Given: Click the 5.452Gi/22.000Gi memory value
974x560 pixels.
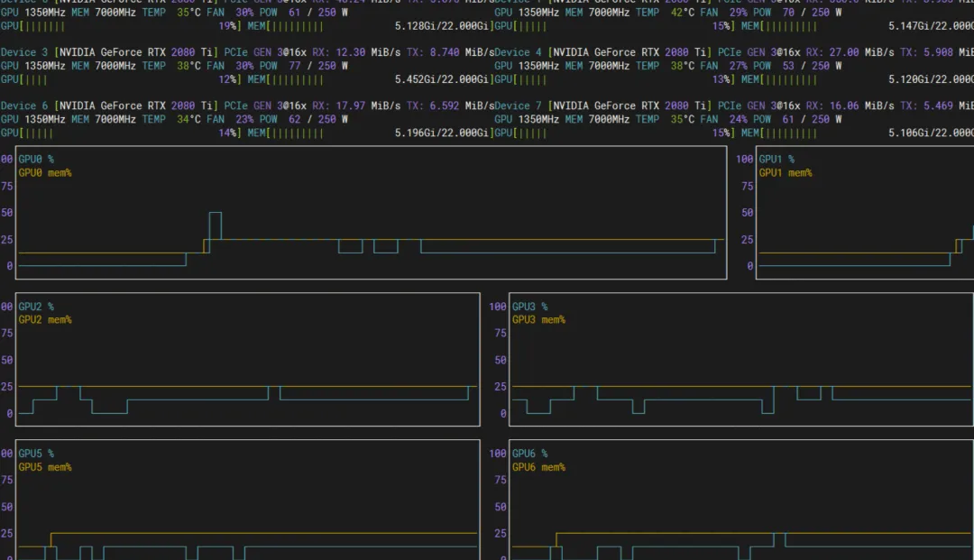Looking at the screenshot, I should click(x=442, y=79).
